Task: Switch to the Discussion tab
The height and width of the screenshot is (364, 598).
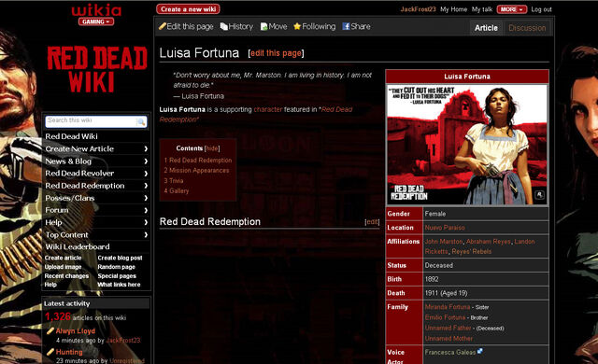Action: point(527,28)
